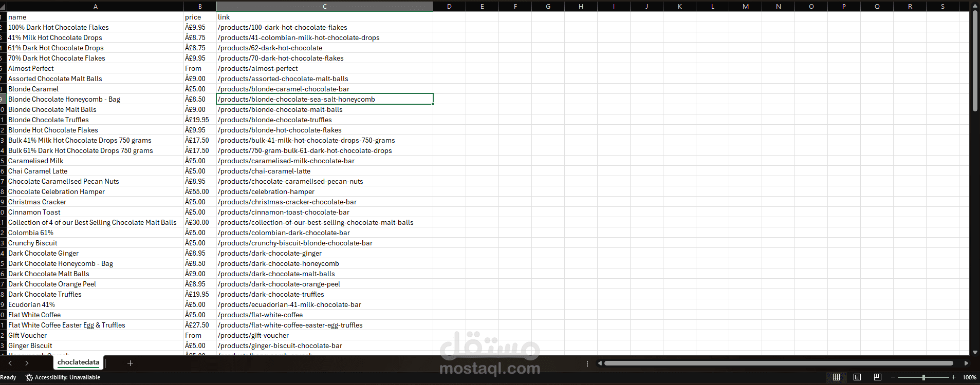980x385 pixels.
Task: Select the 'Cinnamon Toast' cell
Action: point(96,212)
